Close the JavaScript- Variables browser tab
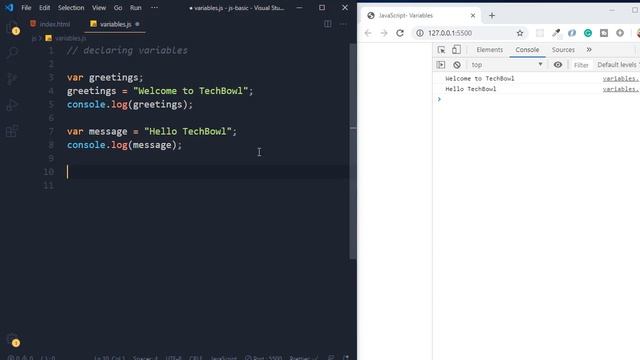 473,16
